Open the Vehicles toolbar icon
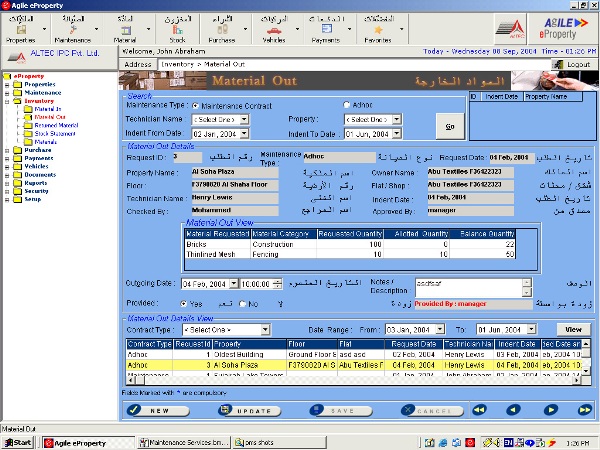The image size is (600, 450). click(274, 30)
